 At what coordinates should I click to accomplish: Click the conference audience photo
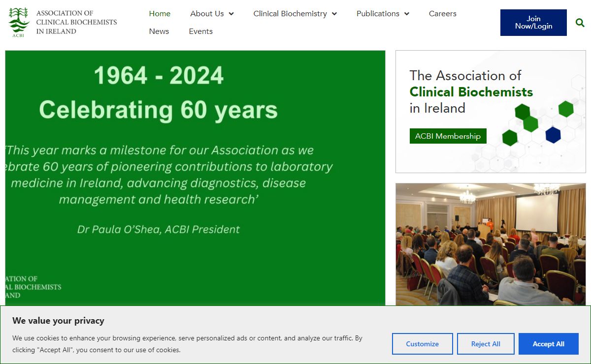[x=491, y=244]
